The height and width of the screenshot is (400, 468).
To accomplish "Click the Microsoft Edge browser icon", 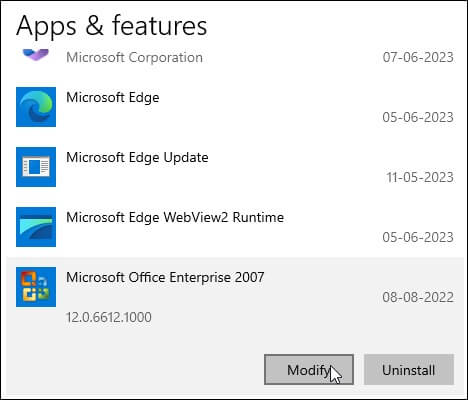I will click(x=36, y=107).
